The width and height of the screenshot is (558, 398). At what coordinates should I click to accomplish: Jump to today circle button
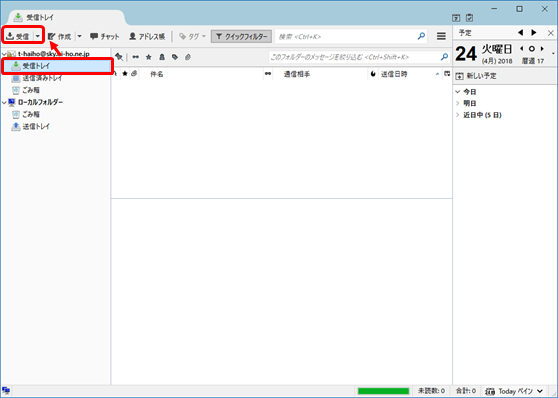pyautogui.click(x=532, y=49)
